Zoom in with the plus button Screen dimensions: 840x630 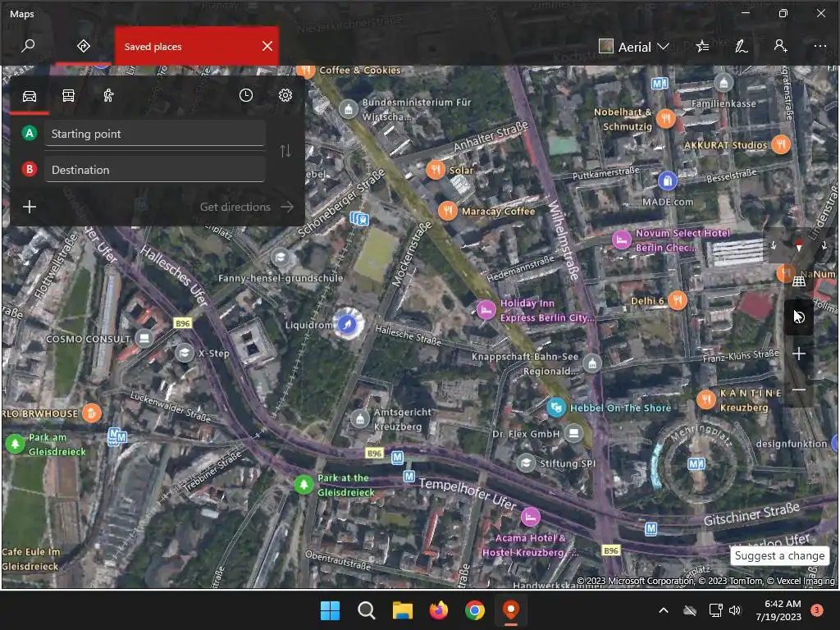click(799, 354)
